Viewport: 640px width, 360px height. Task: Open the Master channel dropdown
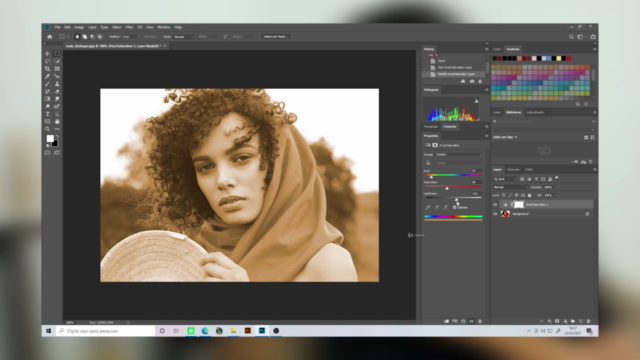[x=459, y=163]
